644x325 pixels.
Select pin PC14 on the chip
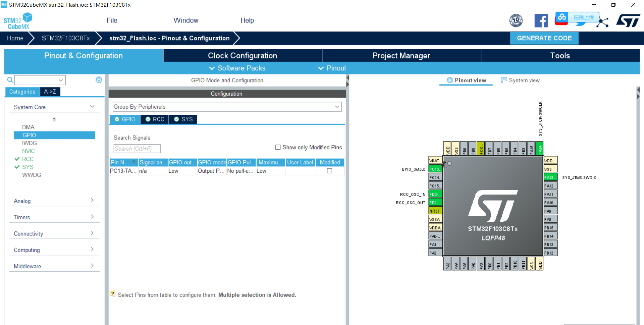435,177
